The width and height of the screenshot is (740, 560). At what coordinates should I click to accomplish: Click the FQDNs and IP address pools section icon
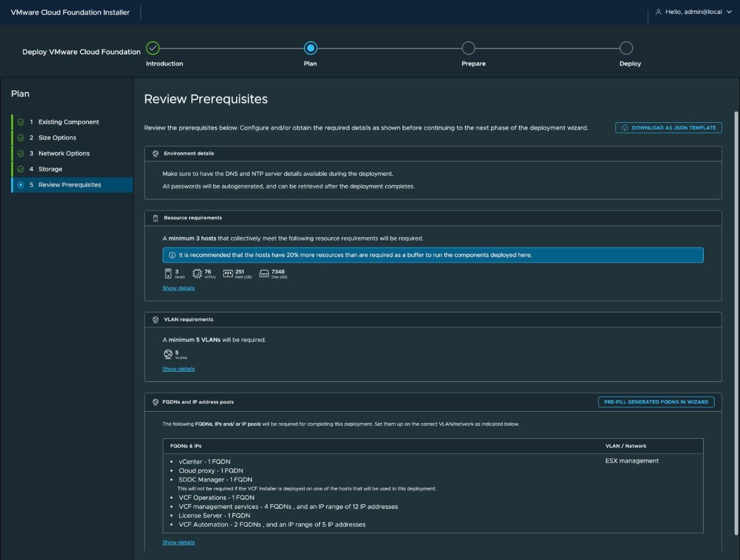[x=156, y=402]
